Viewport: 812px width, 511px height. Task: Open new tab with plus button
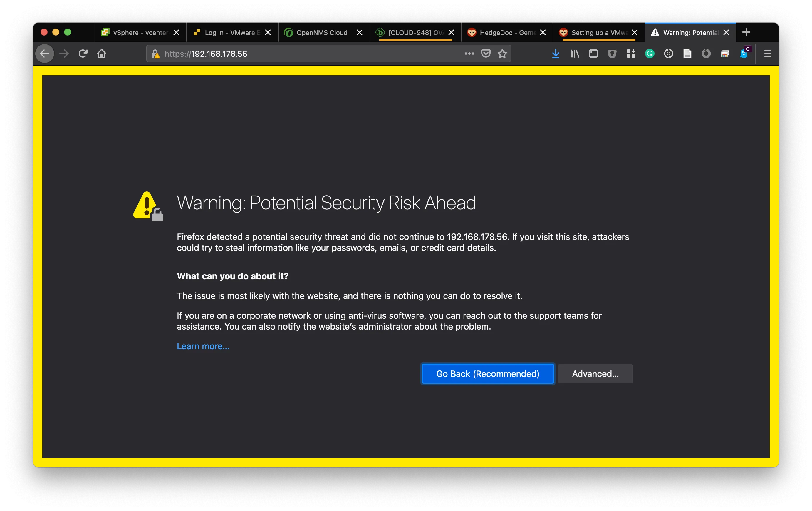746,32
